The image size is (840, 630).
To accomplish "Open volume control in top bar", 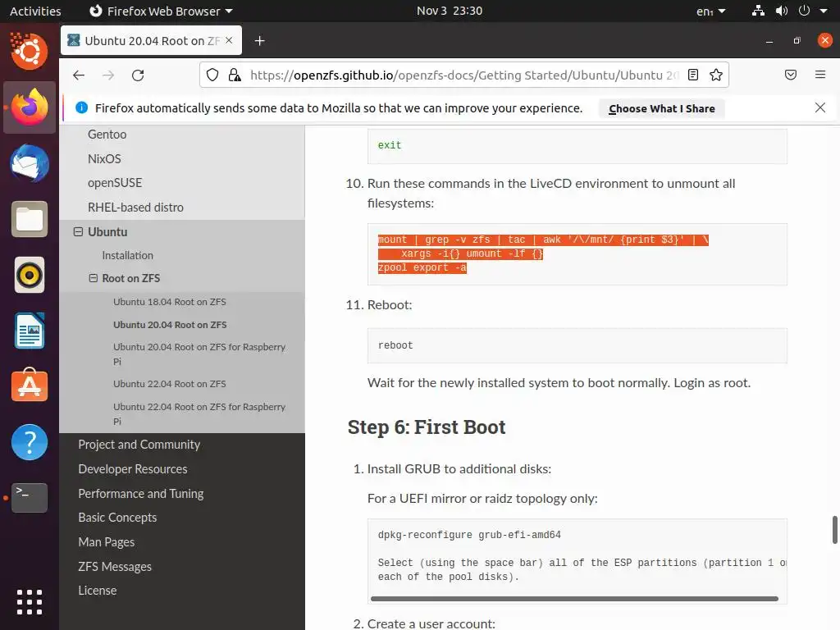I will 782,11.
